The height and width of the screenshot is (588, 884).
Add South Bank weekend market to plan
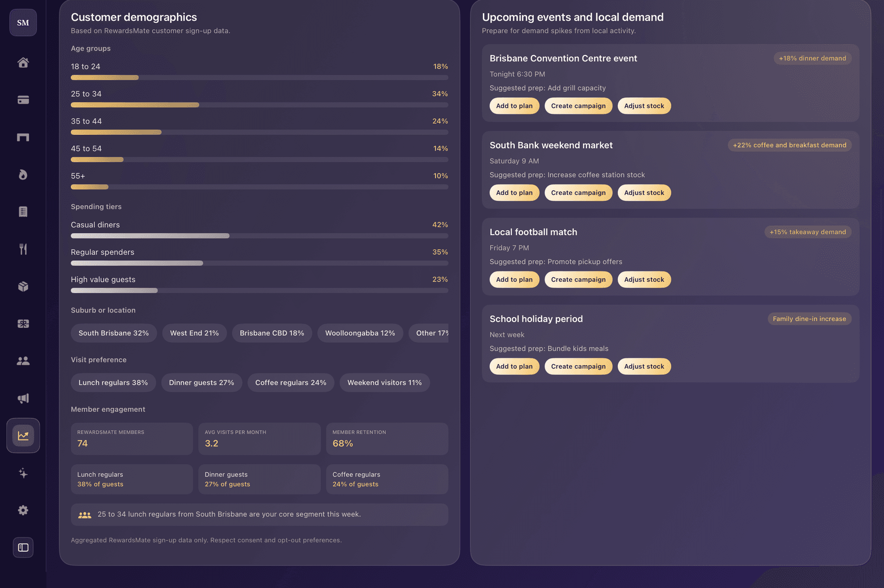pyautogui.click(x=514, y=193)
